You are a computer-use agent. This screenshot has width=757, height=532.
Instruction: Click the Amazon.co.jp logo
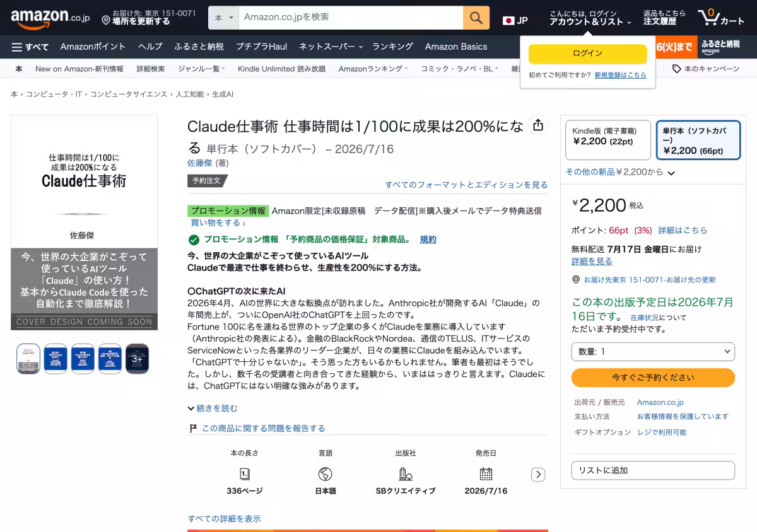(50, 18)
